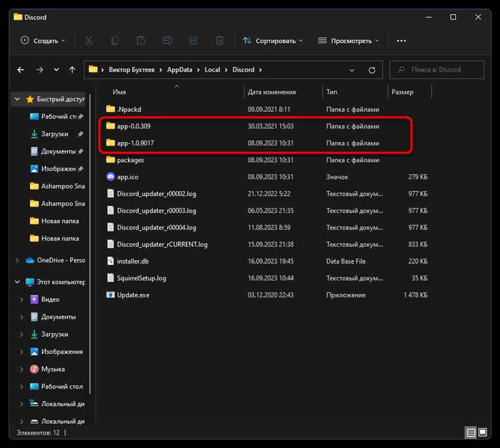
Task: Select Discord_updater_r00004.log file
Action: click(151, 228)
